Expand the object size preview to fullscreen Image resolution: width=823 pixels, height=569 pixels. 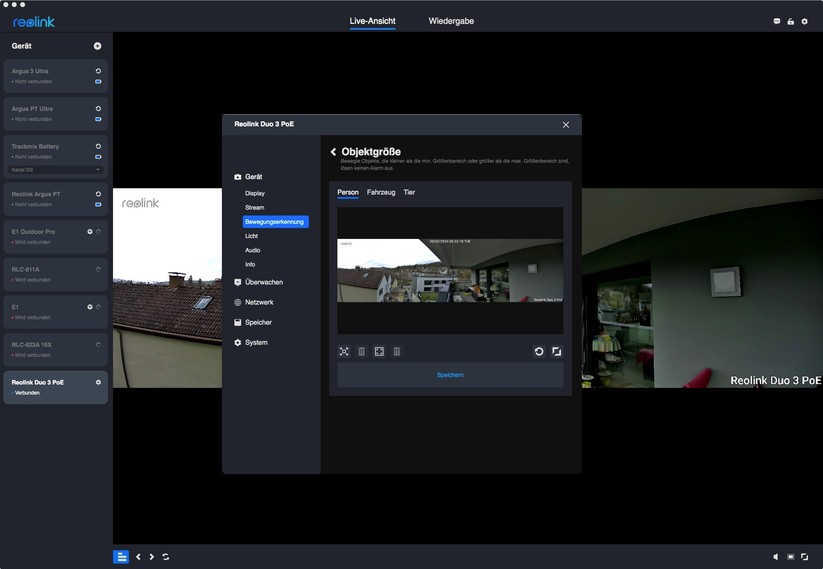coord(557,352)
